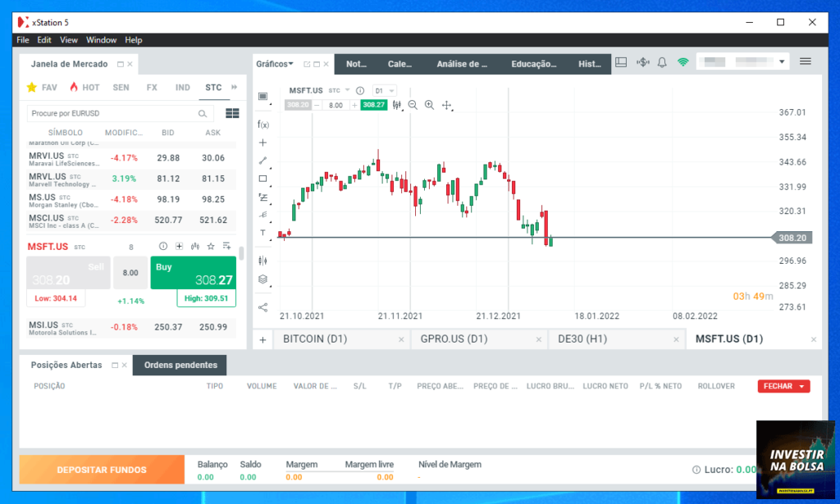Maximize the Gráficos panel
This screenshot has height=504, width=840.
(x=317, y=64)
